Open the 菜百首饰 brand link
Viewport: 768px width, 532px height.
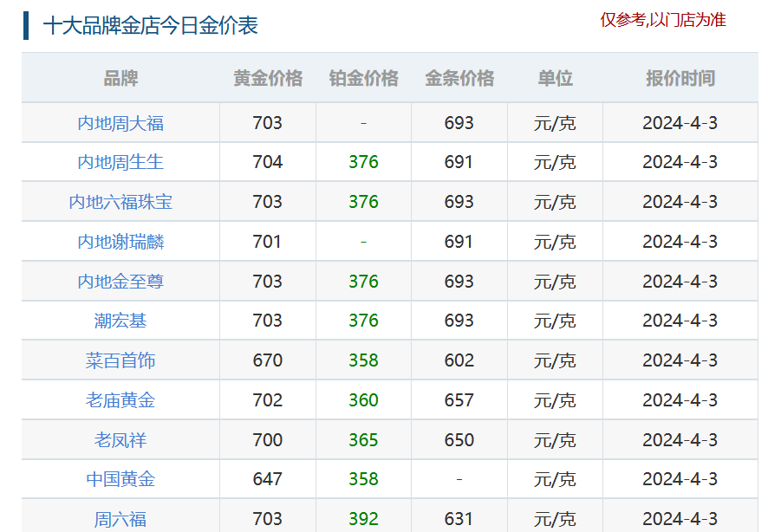click(120, 360)
